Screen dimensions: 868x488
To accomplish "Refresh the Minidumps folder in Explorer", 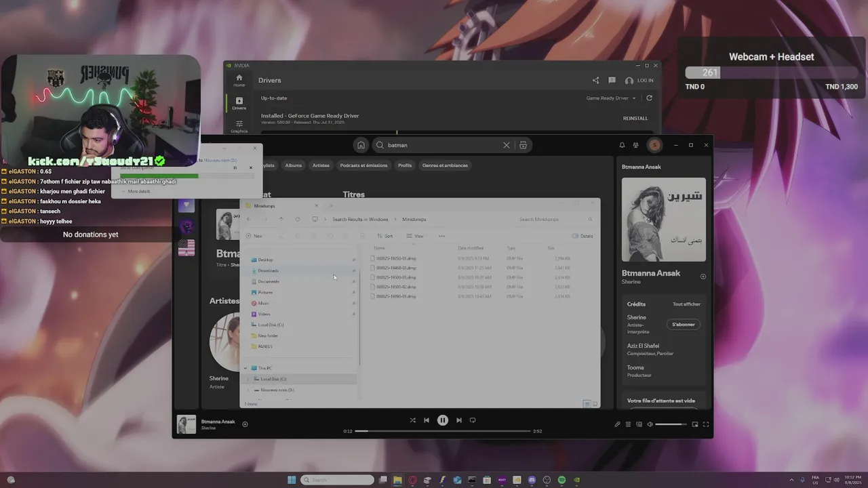I will (x=297, y=219).
